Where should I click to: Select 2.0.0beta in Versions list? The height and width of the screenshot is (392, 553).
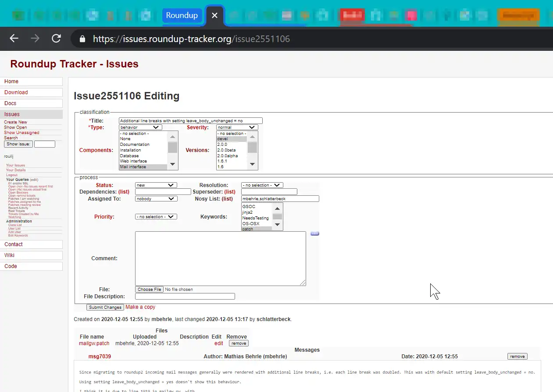(x=232, y=150)
